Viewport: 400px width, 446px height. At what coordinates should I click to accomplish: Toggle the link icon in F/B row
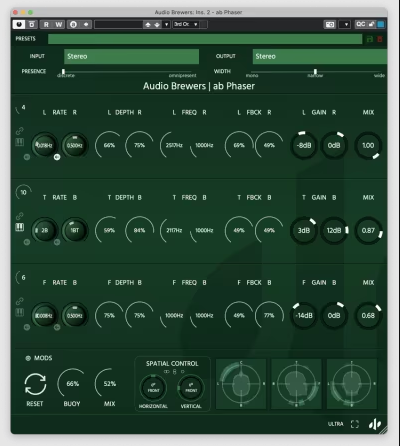[x=20, y=301]
